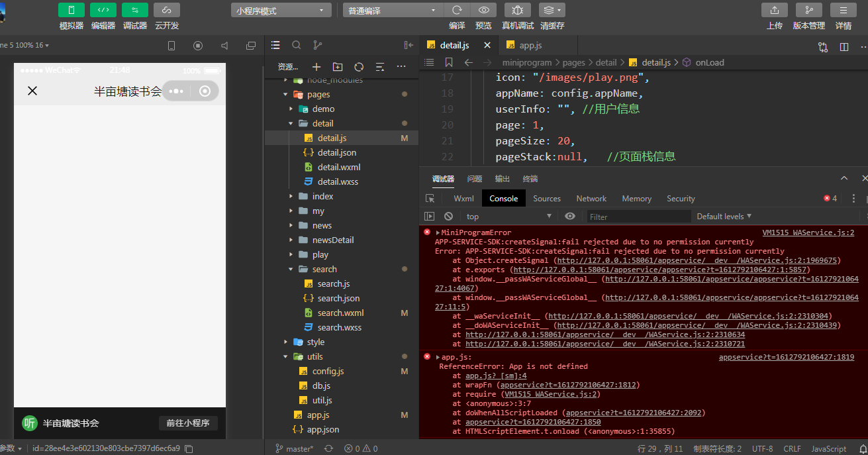Toggle the simulator panel button
The image size is (868, 455).
(x=72, y=10)
